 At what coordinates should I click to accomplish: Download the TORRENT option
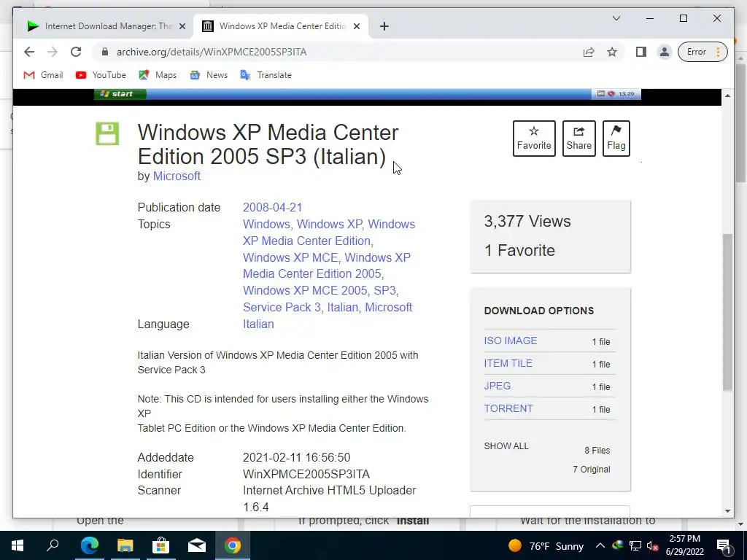[508, 408]
